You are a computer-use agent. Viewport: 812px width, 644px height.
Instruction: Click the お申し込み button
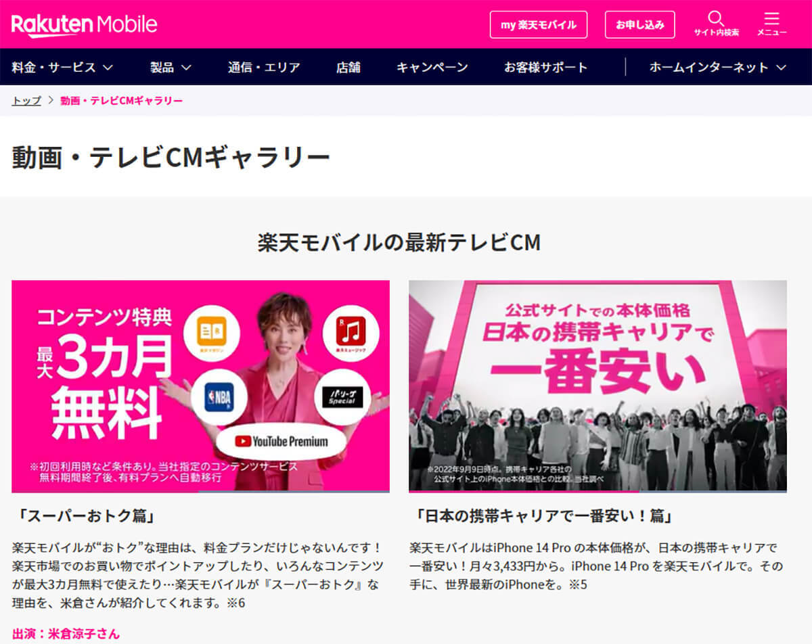point(639,25)
